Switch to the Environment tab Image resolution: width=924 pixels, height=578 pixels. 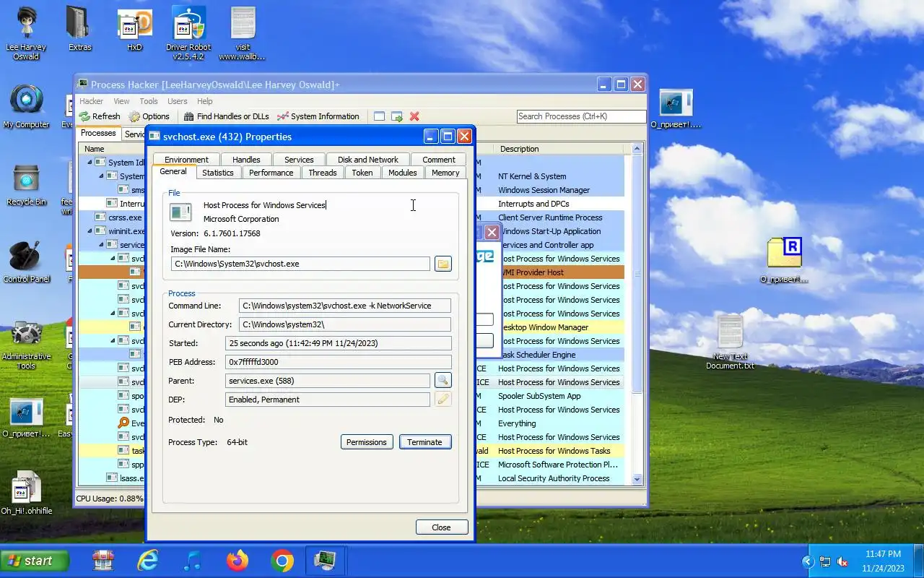pyautogui.click(x=186, y=160)
